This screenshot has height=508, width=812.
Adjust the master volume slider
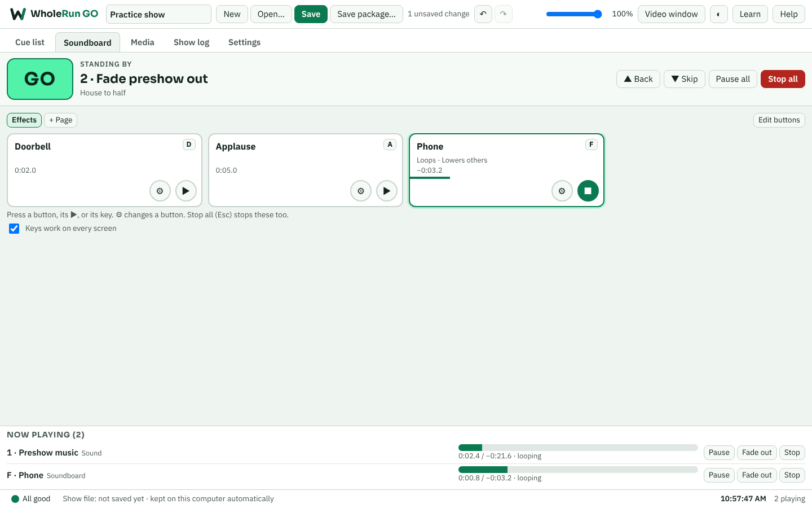(574, 14)
